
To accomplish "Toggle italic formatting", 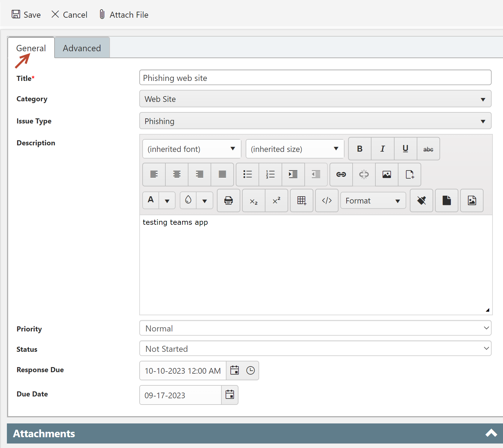I will pyautogui.click(x=383, y=149).
